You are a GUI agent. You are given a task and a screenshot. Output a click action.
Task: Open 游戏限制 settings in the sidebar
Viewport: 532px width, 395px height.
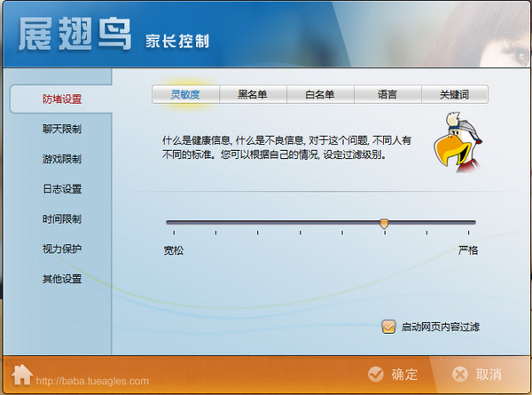point(61,159)
